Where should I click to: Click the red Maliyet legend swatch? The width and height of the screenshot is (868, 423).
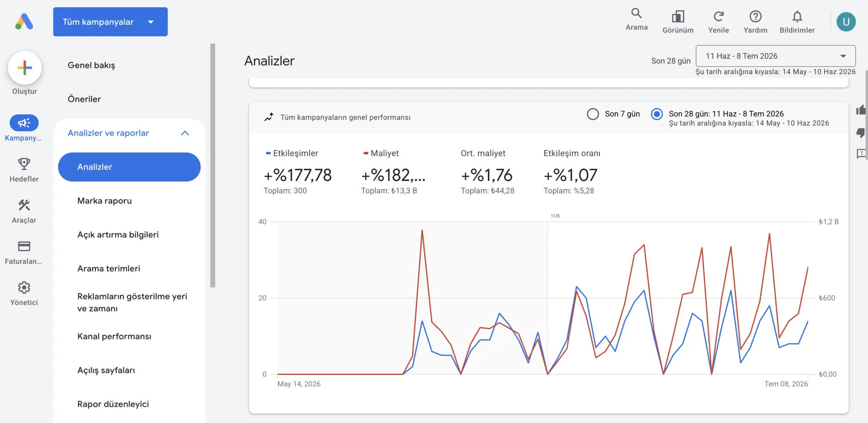pos(366,153)
